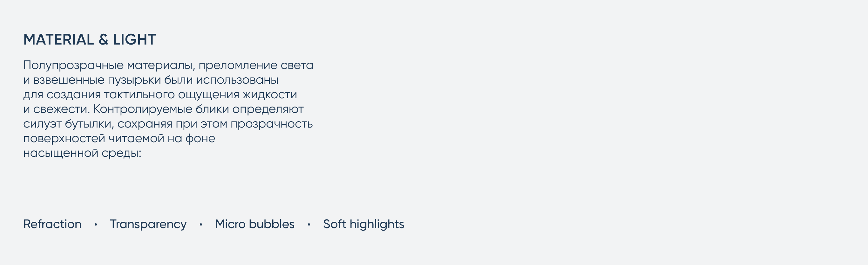Image resolution: width=868 pixels, height=265 pixels.
Task: Click the word LIGHT in the heading
Action: tap(134, 39)
